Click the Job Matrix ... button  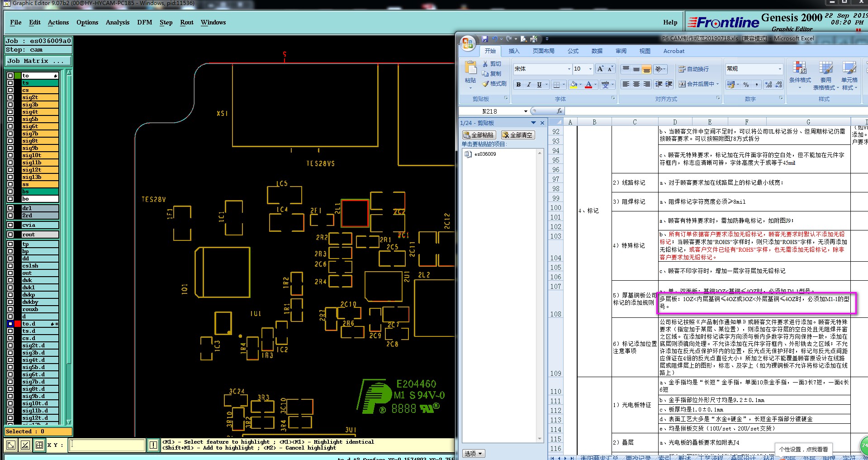[38, 61]
